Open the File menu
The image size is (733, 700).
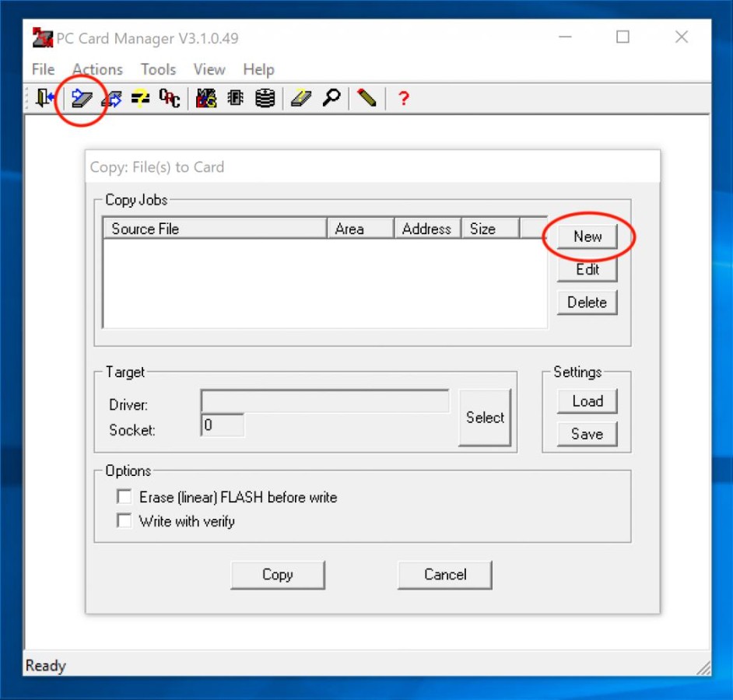point(43,69)
